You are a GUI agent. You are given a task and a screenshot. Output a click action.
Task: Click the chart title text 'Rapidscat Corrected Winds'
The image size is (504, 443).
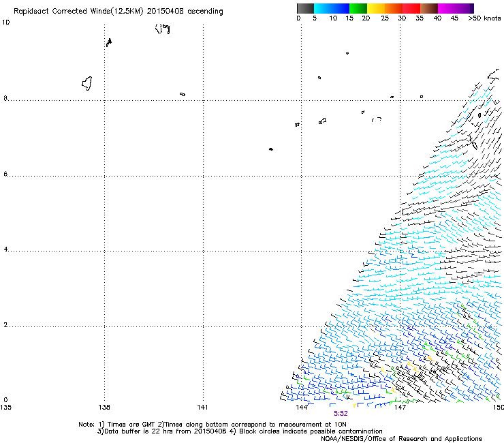tap(62, 11)
